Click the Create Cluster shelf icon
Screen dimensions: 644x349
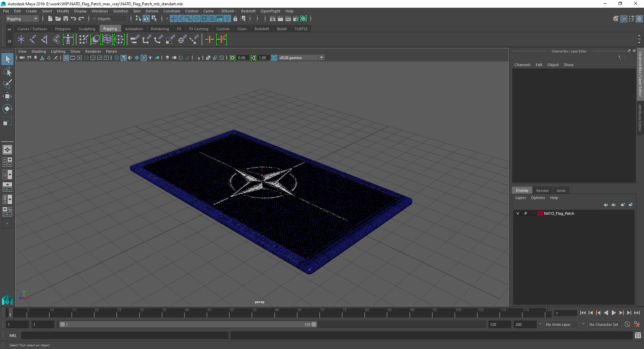click(x=119, y=40)
